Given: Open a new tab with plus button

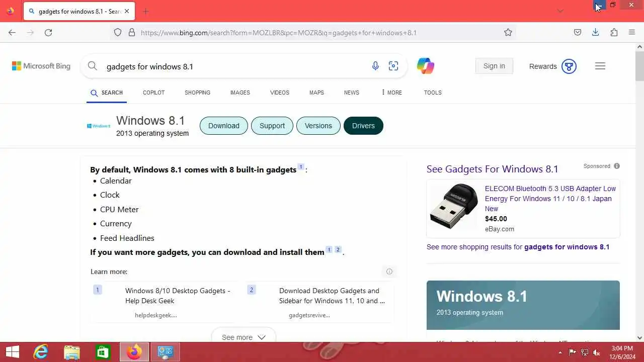Looking at the screenshot, I should click(x=145, y=11).
